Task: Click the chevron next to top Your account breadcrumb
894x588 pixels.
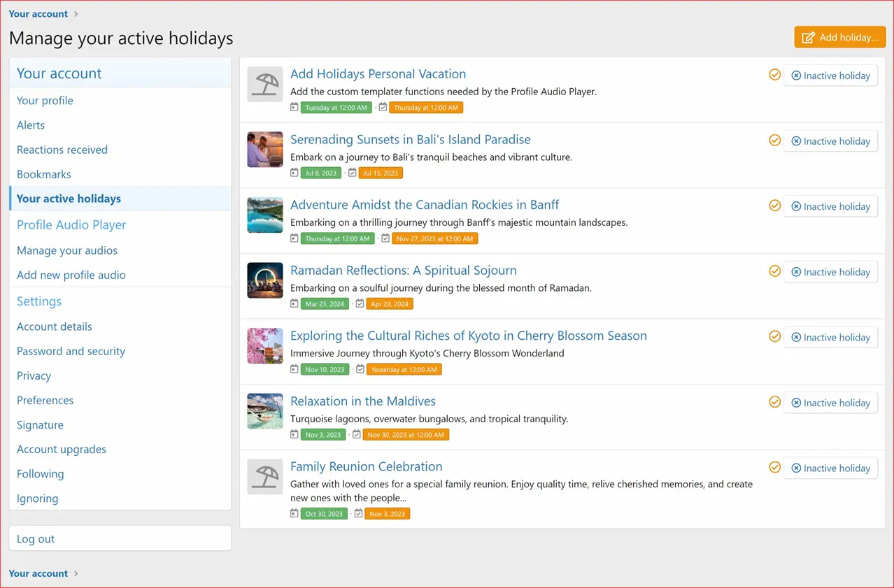Action: point(76,14)
